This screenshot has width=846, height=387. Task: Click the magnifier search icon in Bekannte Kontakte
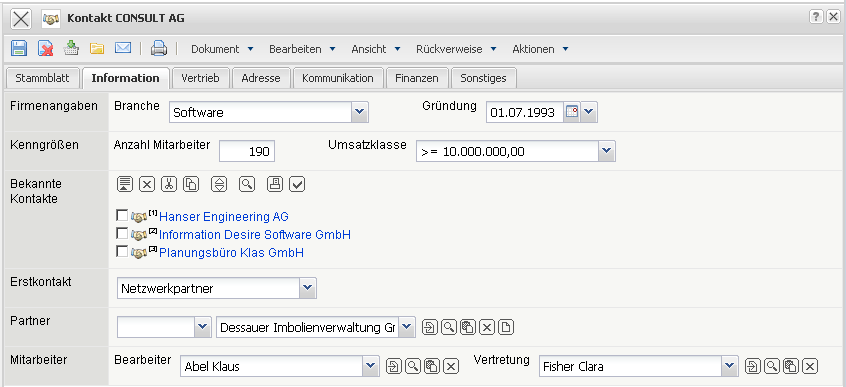[247, 184]
